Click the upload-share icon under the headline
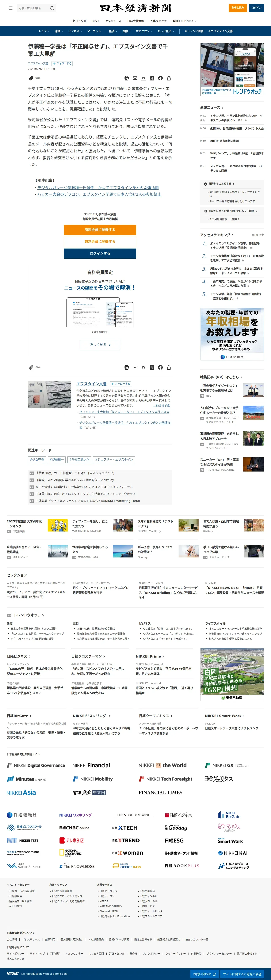Screen dimensions: 271x980 click(x=169, y=78)
